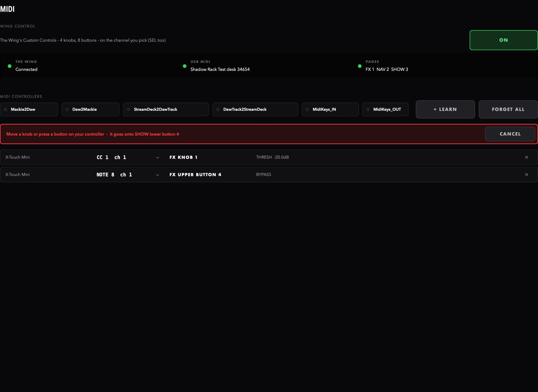Toggle the MidiKeys_OUT controller

click(x=385, y=109)
